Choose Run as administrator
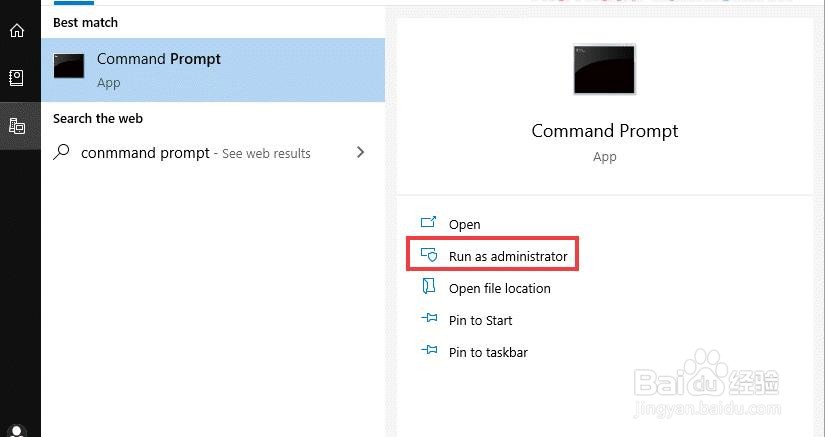827x437 pixels. [508, 257]
